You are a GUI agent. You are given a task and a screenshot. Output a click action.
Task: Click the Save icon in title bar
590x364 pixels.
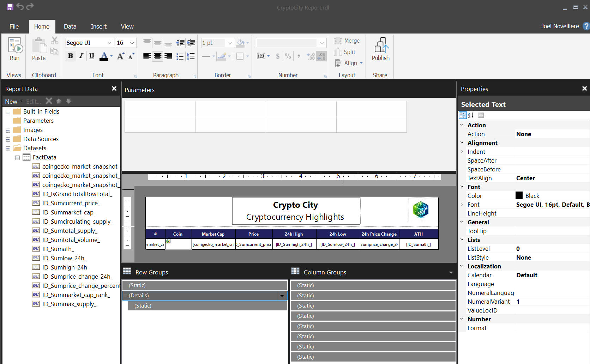pos(10,7)
